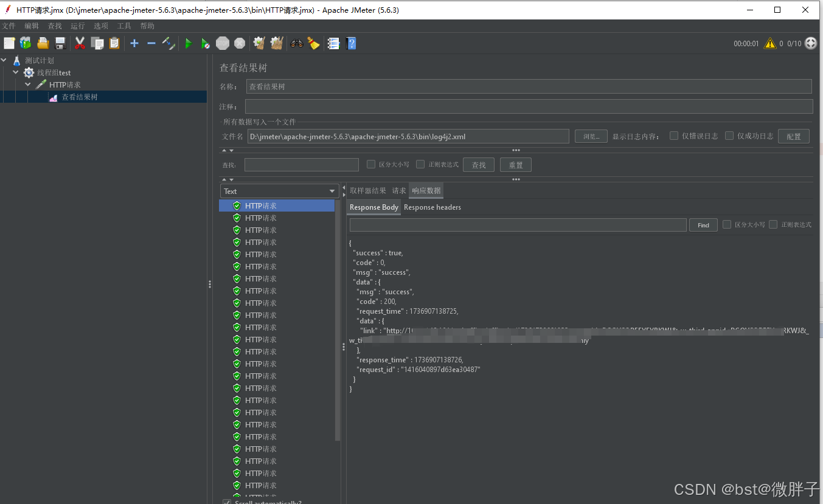
Task: Expand all nodes with plus icon
Action: pos(134,43)
